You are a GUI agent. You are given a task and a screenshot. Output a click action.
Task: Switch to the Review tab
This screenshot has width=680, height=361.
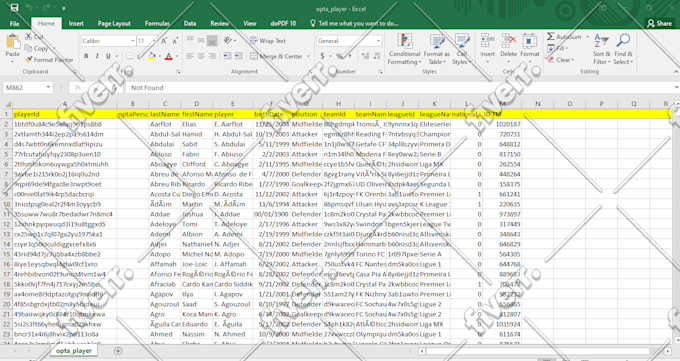click(x=219, y=23)
